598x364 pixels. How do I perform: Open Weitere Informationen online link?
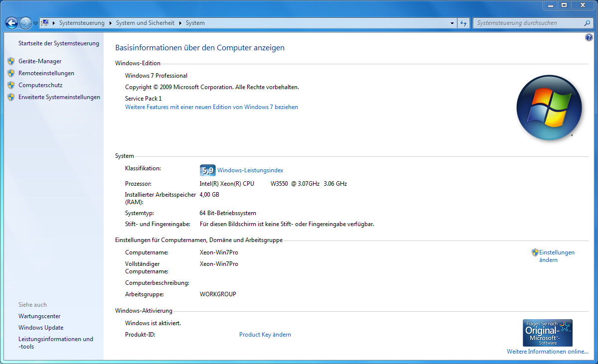click(x=548, y=352)
